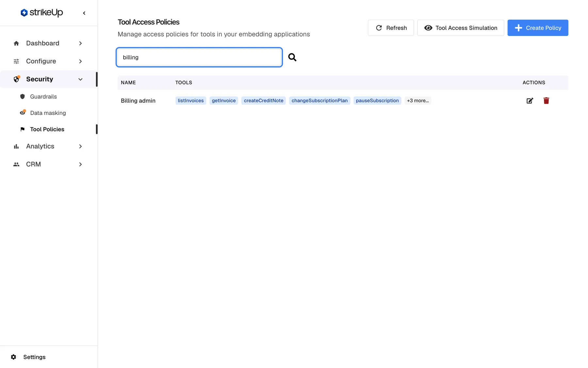Run search with the magnifier icon
The height and width of the screenshot is (368, 588).
(292, 57)
